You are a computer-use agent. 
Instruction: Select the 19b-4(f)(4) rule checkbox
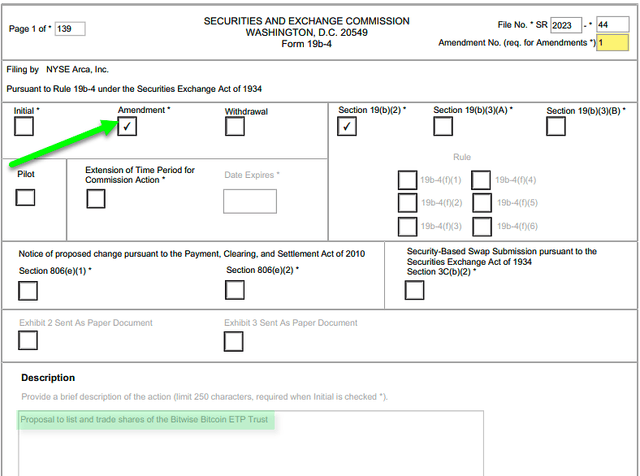tap(481, 180)
